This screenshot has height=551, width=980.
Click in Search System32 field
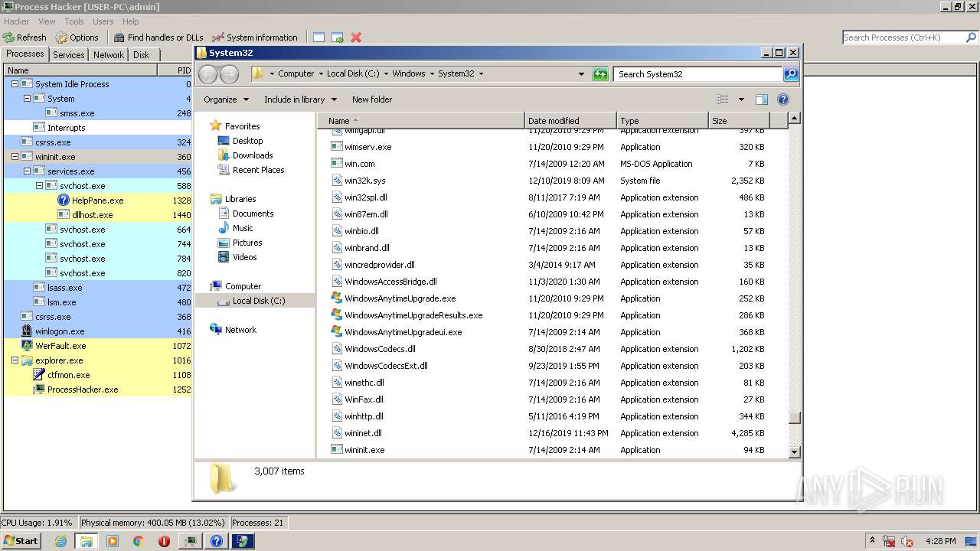[697, 74]
